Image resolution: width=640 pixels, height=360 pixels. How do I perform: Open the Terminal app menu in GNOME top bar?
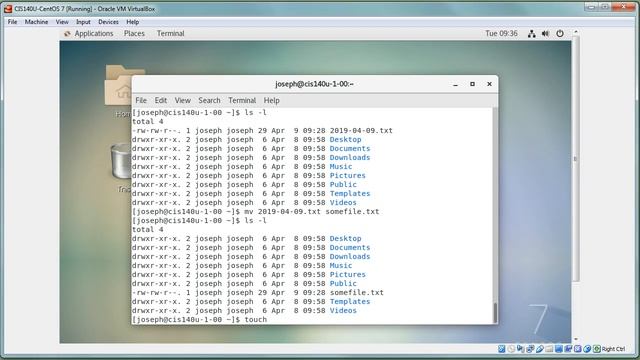point(171,33)
